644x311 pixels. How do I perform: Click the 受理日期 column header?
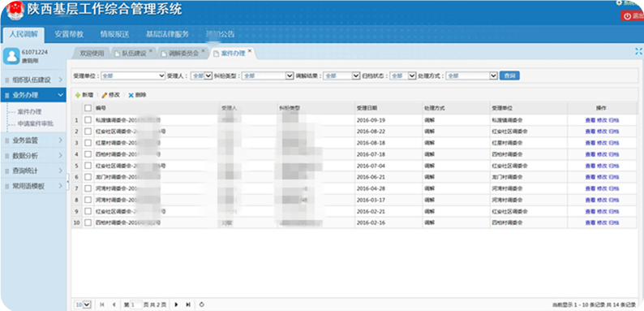pos(389,108)
